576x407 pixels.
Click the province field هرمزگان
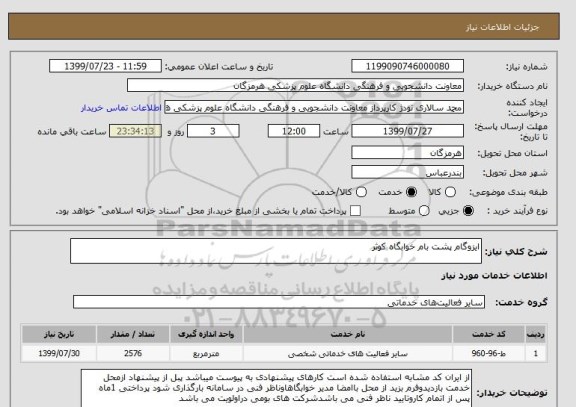(x=407, y=153)
